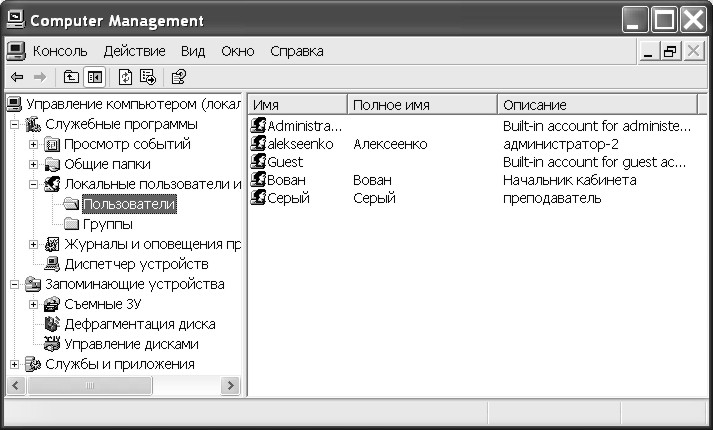Expand the Журналы и оповещения node
Image resolution: width=713 pixels, height=430 pixels.
click(x=33, y=244)
